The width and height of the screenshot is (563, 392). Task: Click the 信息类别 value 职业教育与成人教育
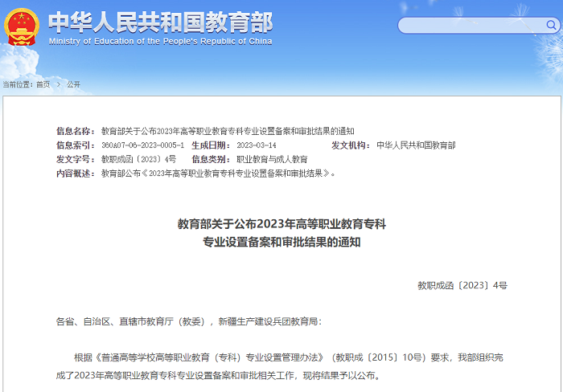pyautogui.click(x=272, y=159)
